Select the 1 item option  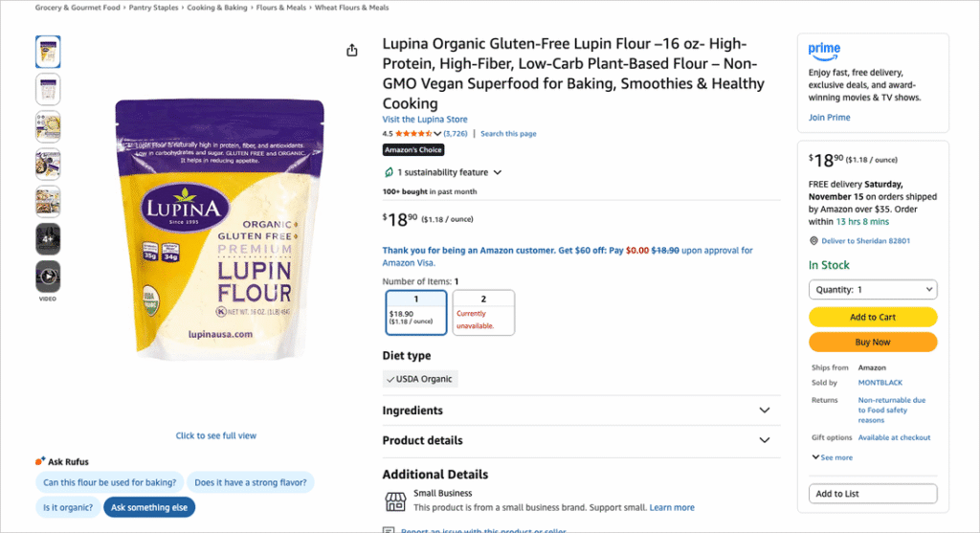pos(416,313)
